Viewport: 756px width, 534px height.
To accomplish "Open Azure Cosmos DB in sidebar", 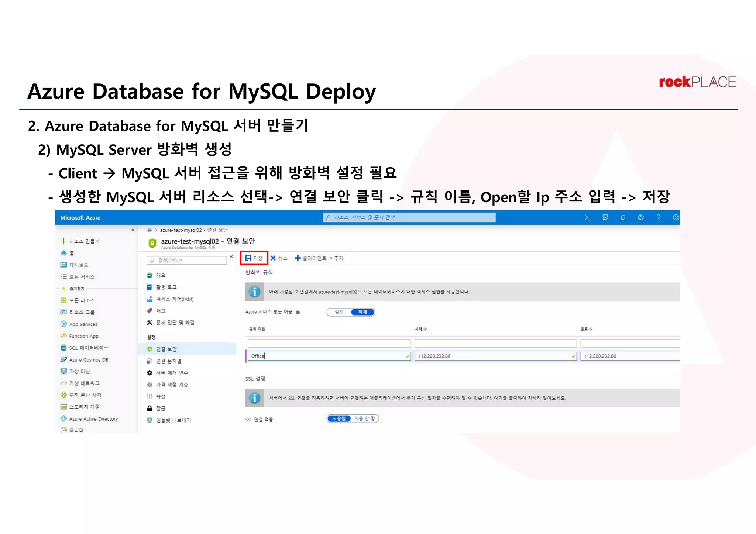I will (84, 360).
